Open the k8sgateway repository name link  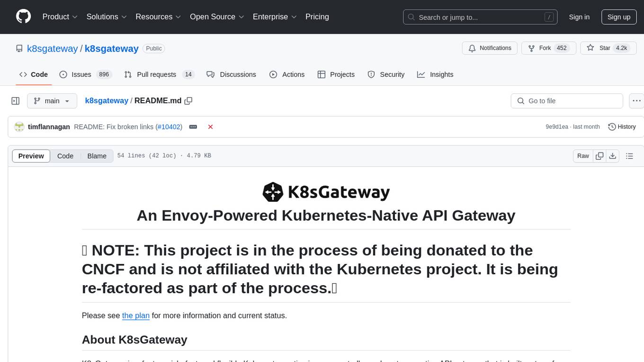[x=112, y=48]
